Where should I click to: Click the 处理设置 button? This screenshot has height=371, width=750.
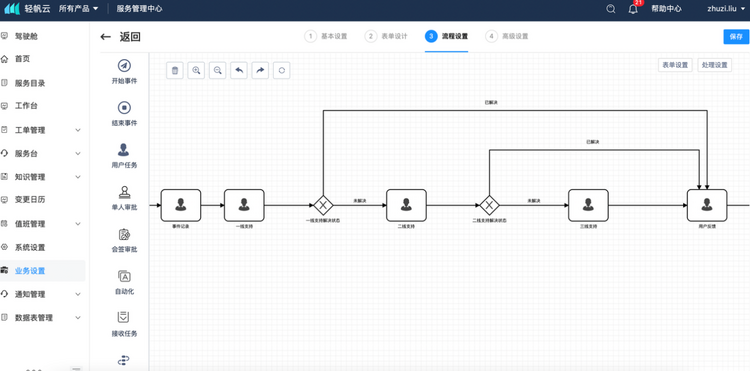715,65
